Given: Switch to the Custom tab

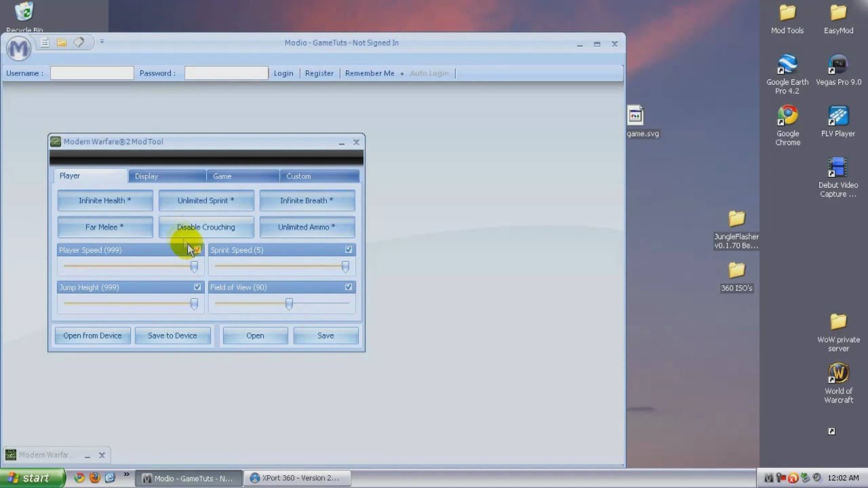Looking at the screenshot, I should (x=319, y=176).
